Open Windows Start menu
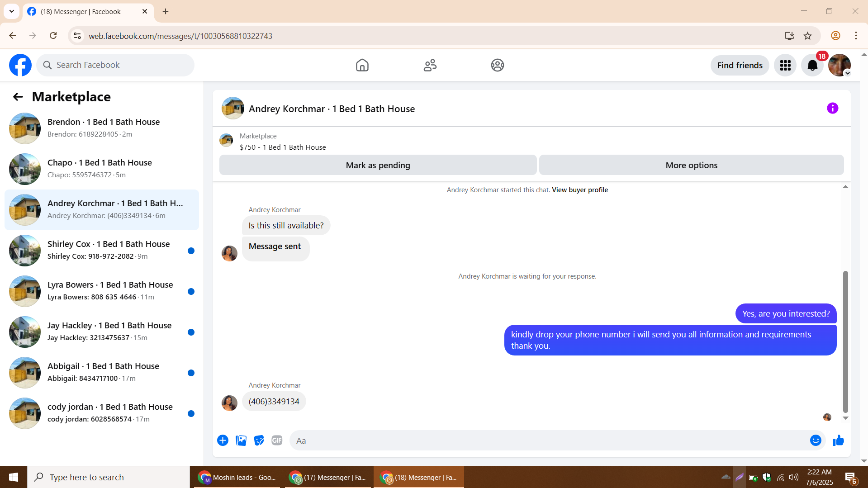The width and height of the screenshot is (868, 488). tap(14, 477)
